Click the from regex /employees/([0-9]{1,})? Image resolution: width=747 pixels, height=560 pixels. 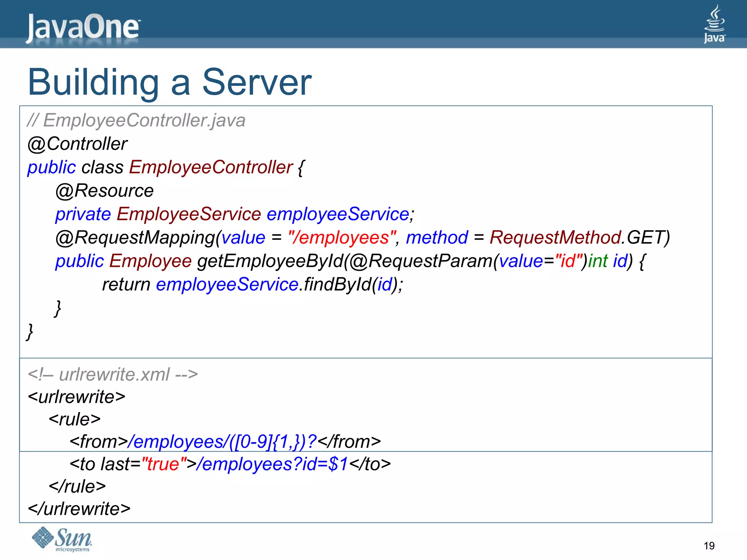(x=222, y=442)
